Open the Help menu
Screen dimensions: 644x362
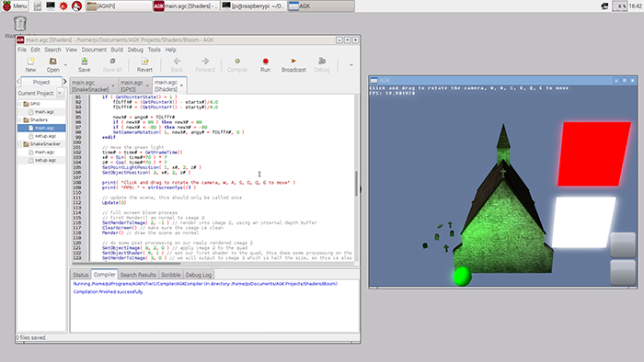[x=170, y=50]
